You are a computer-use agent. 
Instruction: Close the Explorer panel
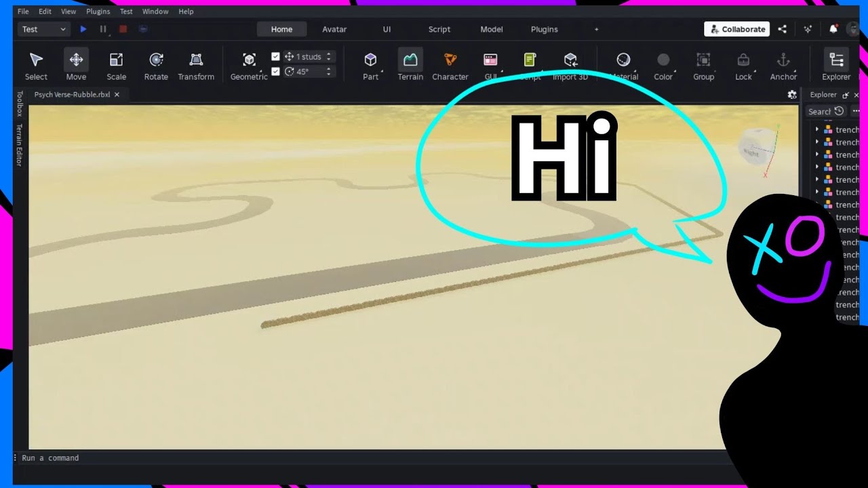tap(856, 95)
